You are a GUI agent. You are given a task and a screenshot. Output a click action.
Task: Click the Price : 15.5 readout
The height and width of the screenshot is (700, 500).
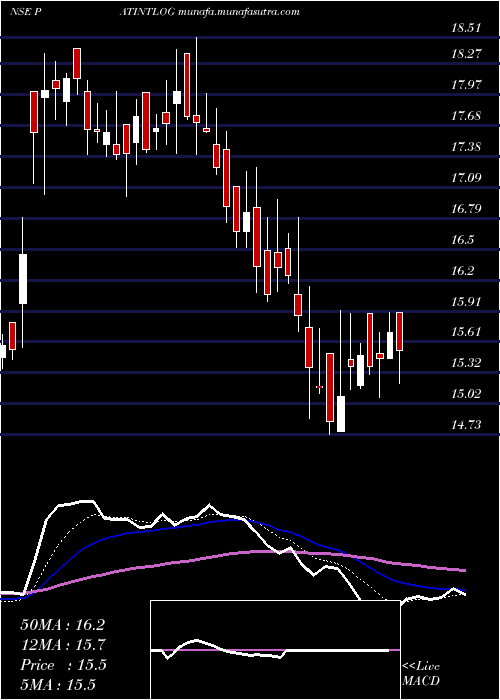click(x=63, y=665)
